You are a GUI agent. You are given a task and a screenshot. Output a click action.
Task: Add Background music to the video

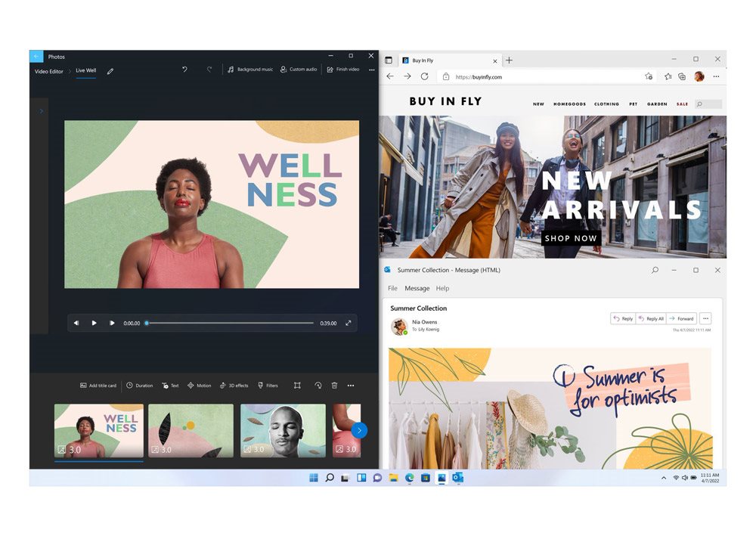coord(249,70)
